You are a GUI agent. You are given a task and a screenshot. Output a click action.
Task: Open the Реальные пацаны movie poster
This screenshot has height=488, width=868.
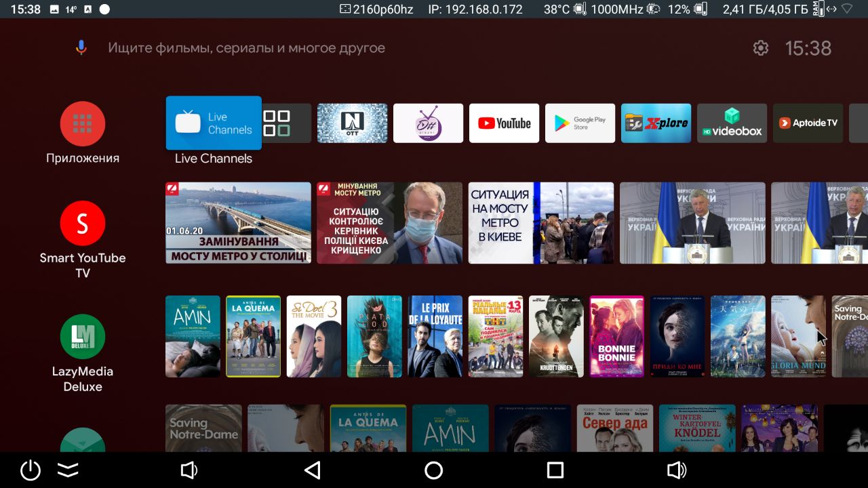tap(496, 336)
